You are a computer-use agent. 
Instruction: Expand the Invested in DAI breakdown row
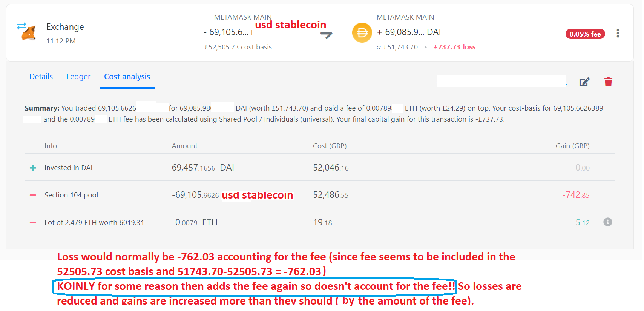(x=69, y=168)
